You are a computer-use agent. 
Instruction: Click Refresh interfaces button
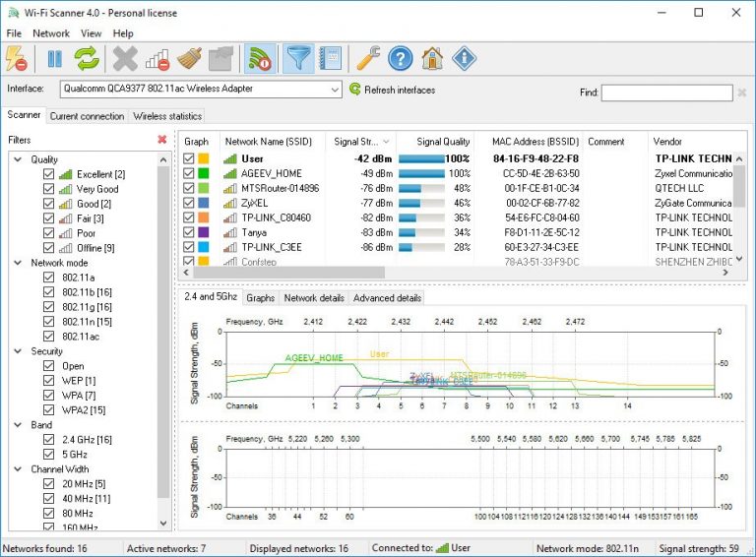[x=392, y=90]
